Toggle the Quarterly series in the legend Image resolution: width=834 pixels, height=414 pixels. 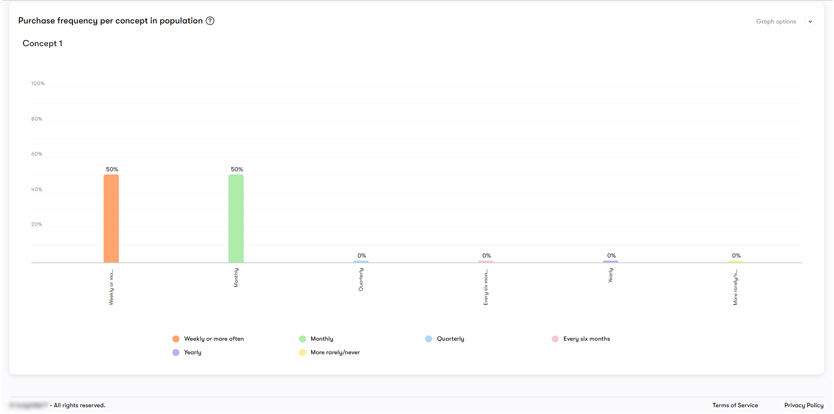(x=450, y=339)
